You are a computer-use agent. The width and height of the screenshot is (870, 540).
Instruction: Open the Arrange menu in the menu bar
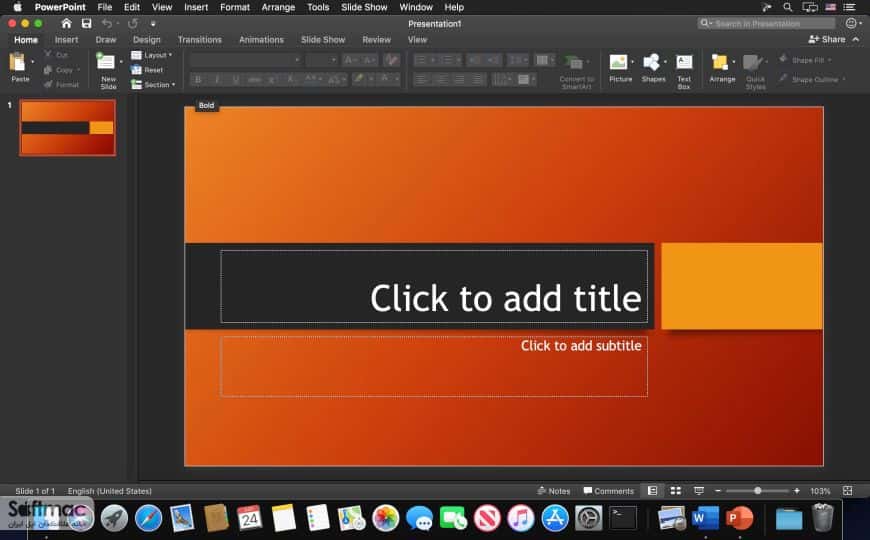(279, 7)
